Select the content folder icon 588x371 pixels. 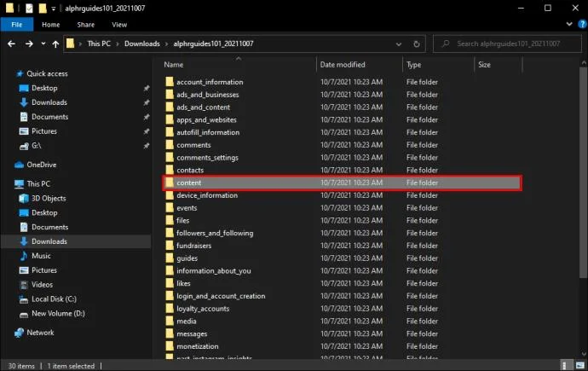170,183
